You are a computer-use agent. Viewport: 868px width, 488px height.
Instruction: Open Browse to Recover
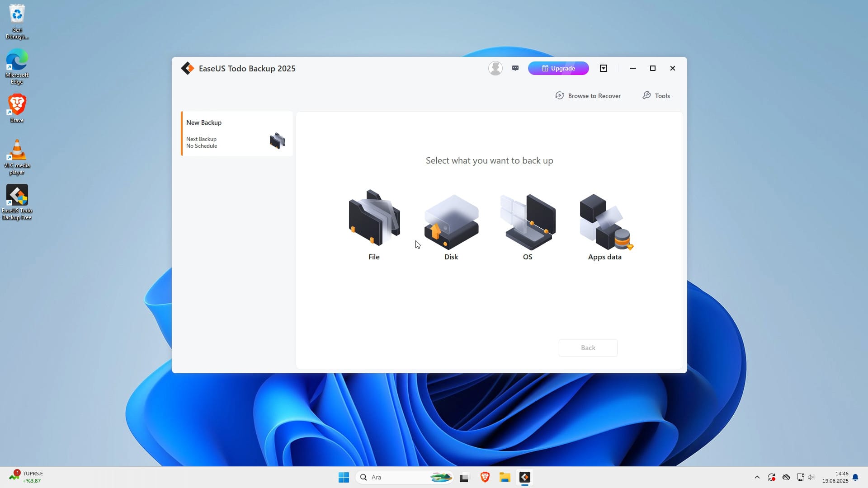pos(588,96)
